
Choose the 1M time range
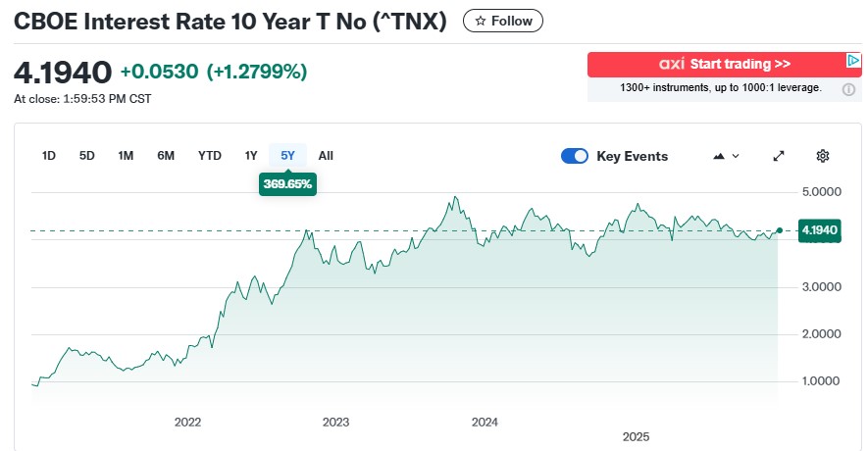coord(126,156)
